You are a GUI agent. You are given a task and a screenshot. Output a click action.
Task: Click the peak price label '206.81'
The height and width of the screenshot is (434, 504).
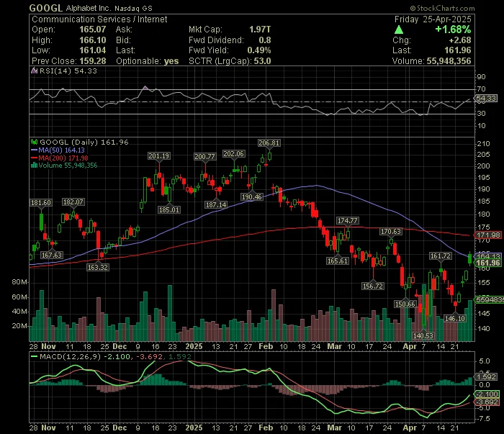click(x=269, y=143)
